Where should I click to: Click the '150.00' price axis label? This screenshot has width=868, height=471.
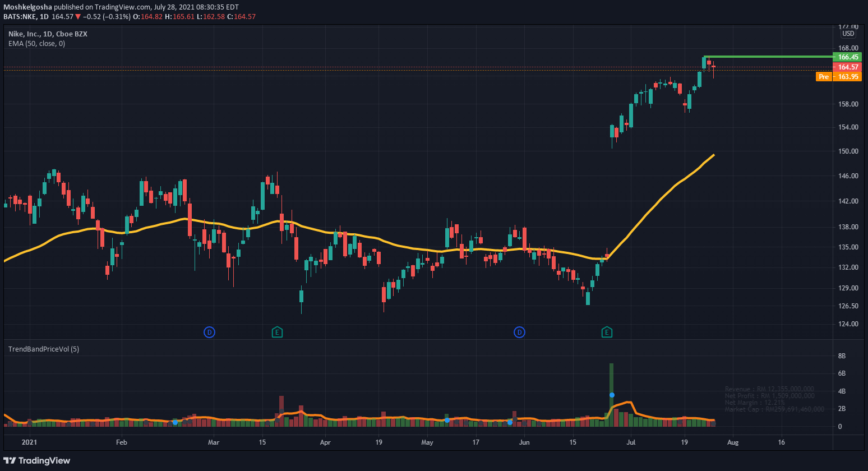[848, 151]
